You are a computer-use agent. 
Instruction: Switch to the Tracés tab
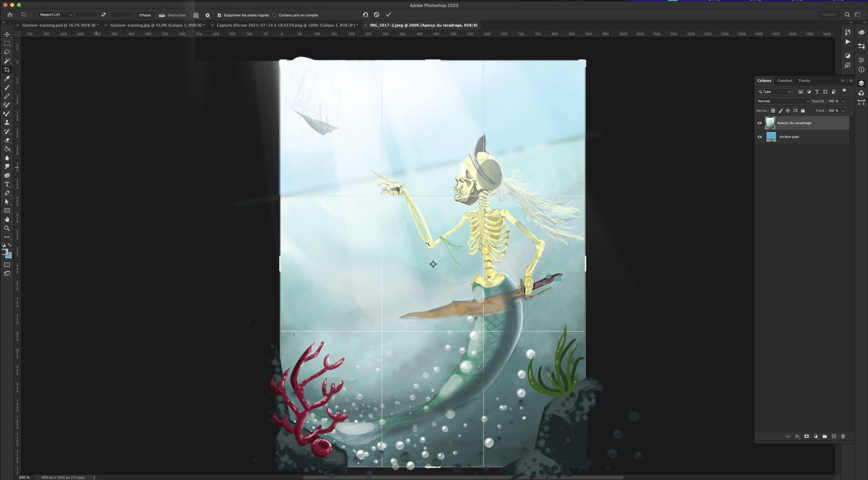(804, 81)
